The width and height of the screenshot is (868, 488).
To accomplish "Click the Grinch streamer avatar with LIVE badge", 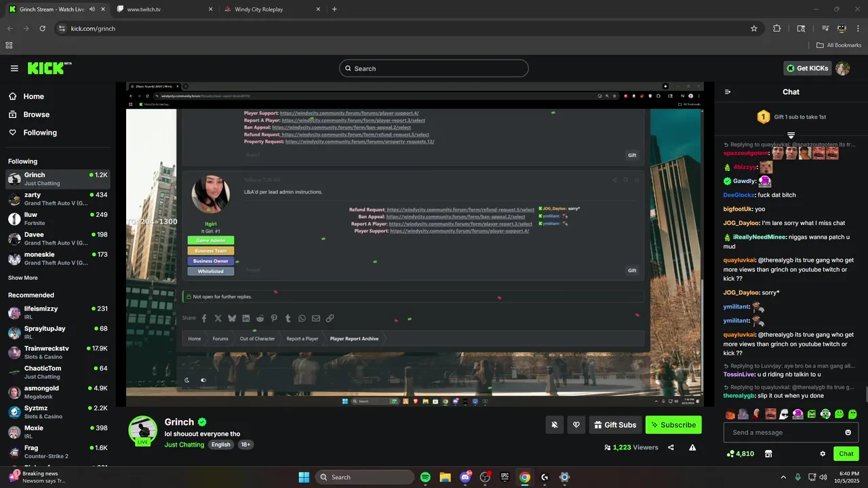I will coord(143,430).
